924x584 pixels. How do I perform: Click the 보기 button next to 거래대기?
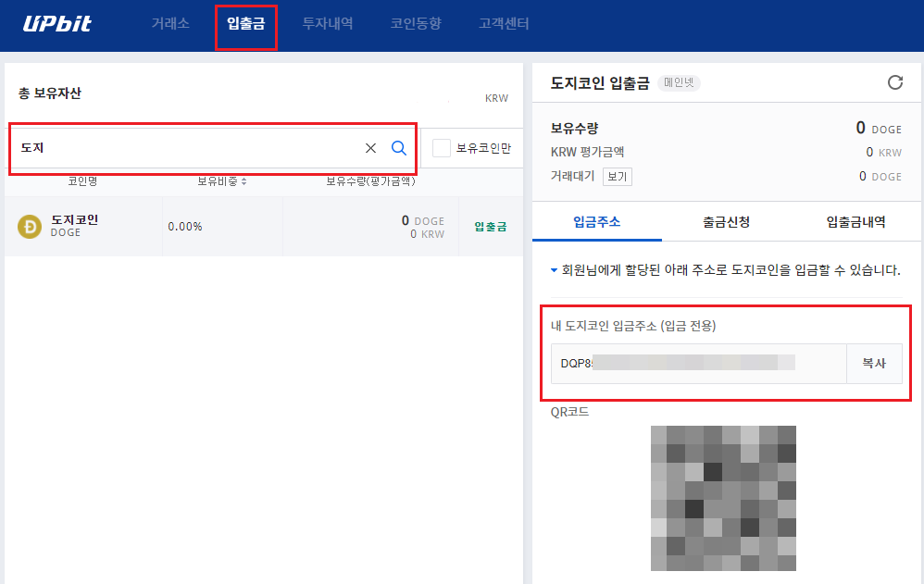[617, 177]
